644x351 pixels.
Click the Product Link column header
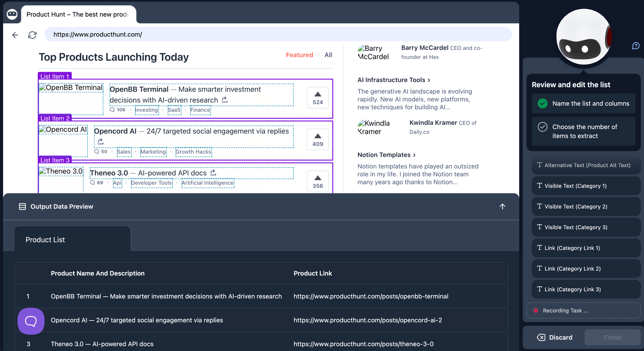313,273
